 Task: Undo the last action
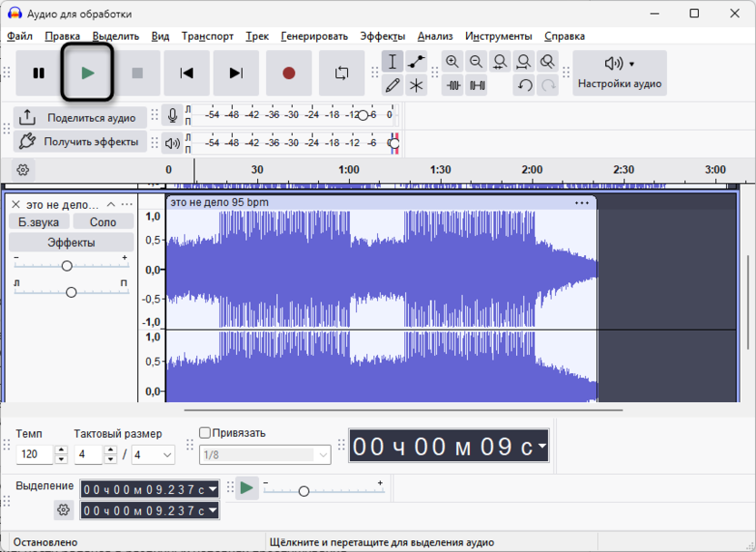tap(524, 85)
